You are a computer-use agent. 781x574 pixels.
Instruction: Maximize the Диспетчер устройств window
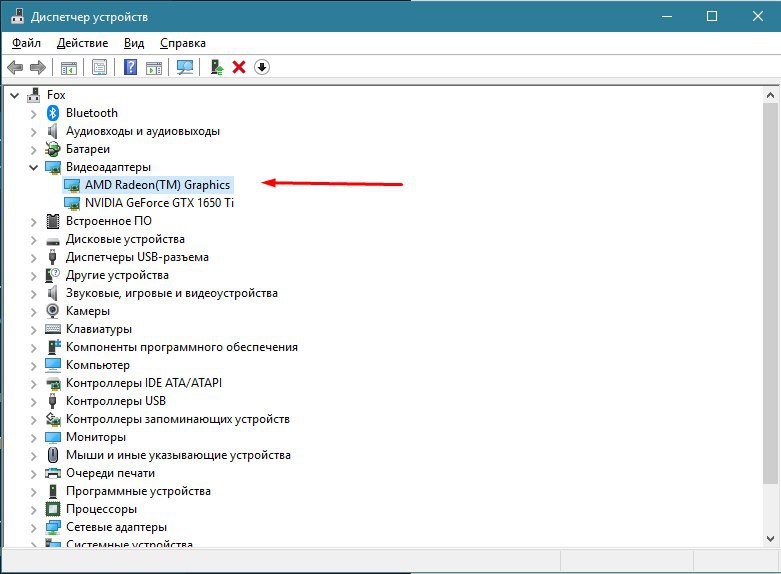(712, 16)
